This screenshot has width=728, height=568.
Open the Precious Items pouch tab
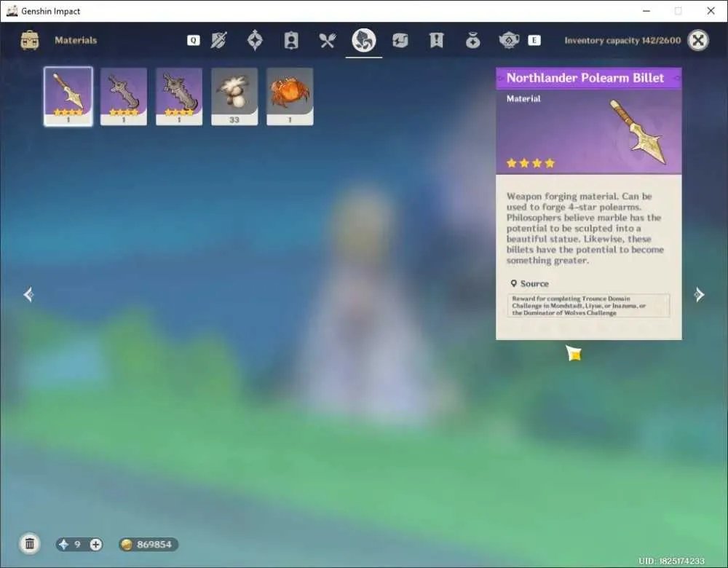click(x=472, y=40)
